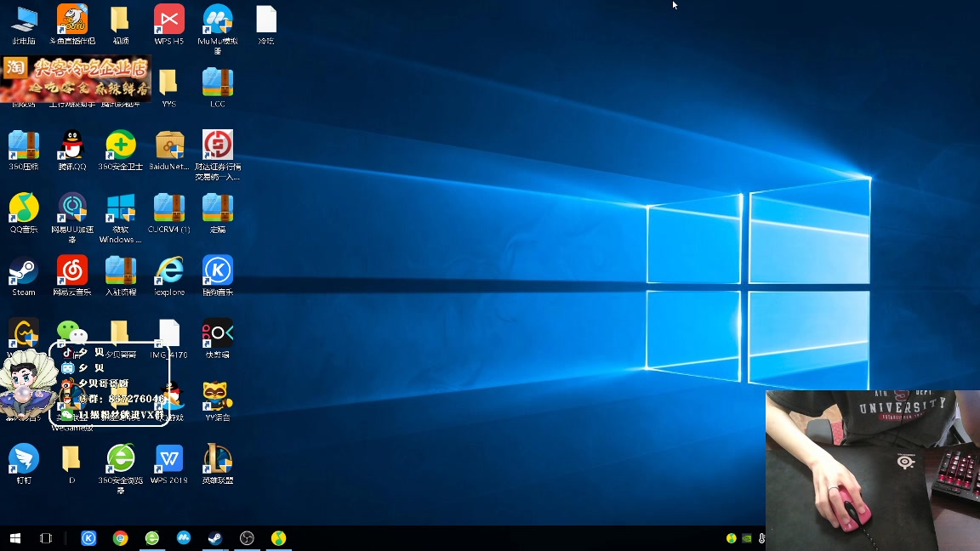Open the 酷狗音乐 desktop shortcut
The width and height of the screenshot is (980, 551).
tap(218, 275)
